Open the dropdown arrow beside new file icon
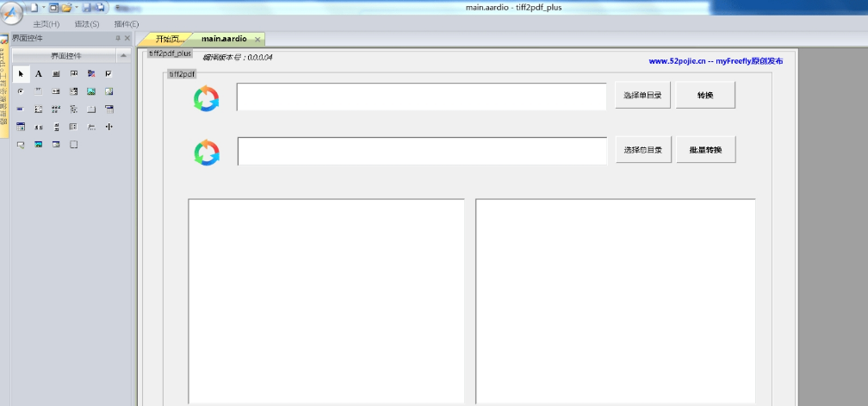This screenshot has height=406, width=868. 43,7
